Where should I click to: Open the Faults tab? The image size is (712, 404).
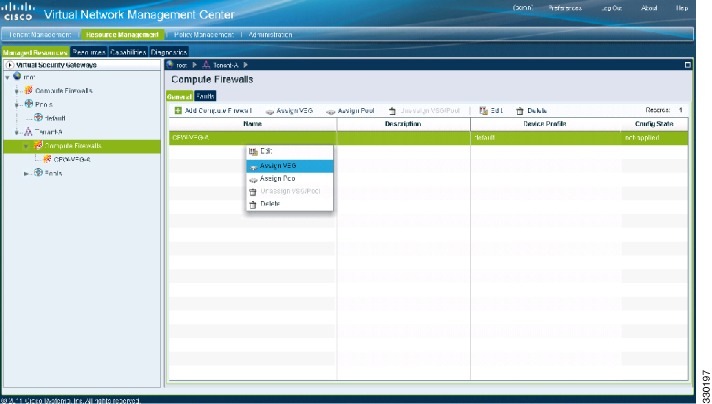pyautogui.click(x=205, y=96)
